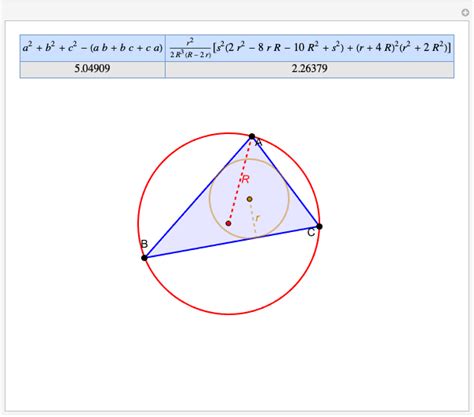Viewport: 474px width, 417px height.
Task: Click the value 5.04909 cell
Action: (x=92, y=69)
